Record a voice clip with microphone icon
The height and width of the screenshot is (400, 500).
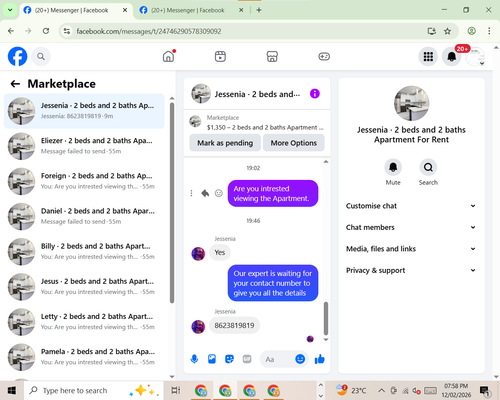pyautogui.click(x=194, y=359)
